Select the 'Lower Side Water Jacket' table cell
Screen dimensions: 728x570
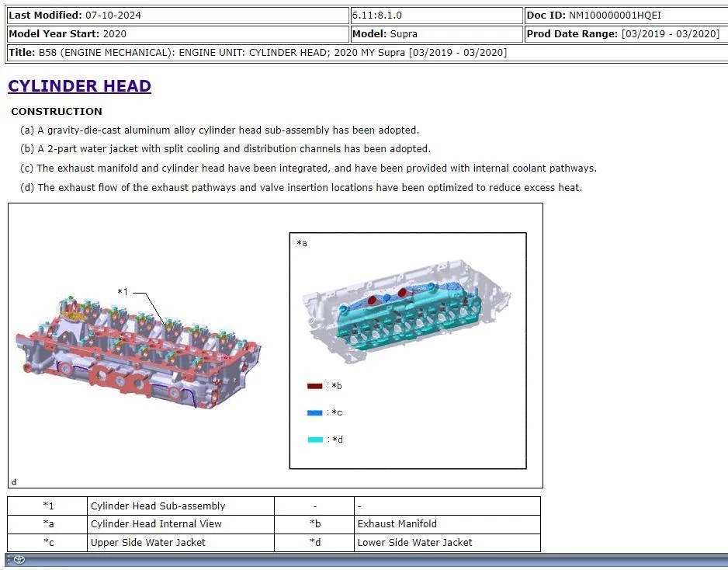(x=447, y=543)
